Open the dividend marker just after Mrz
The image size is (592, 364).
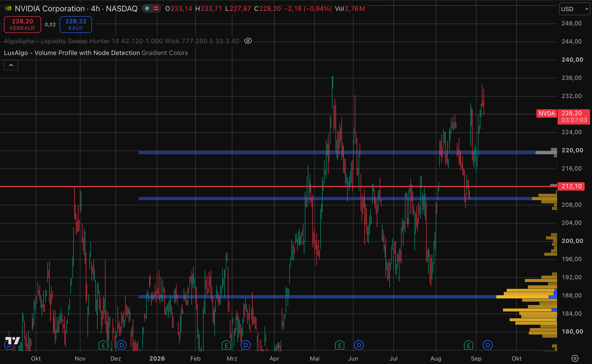coord(245,345)
